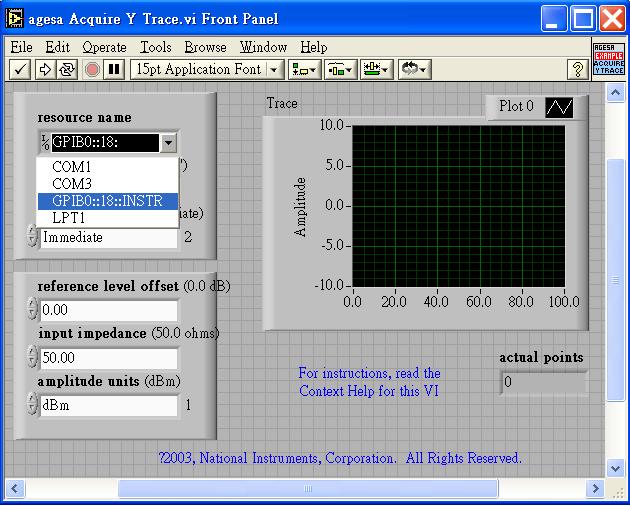Image resolution: width=630 pixels, height=506 pixels.
Task: Click the Run Continuously button
Action: coord(67,69)
